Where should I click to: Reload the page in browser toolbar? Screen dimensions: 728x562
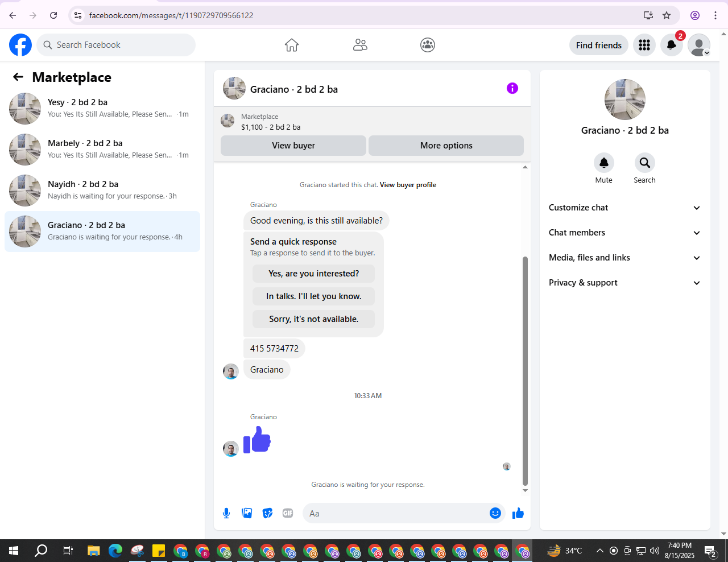pos(53,15)
